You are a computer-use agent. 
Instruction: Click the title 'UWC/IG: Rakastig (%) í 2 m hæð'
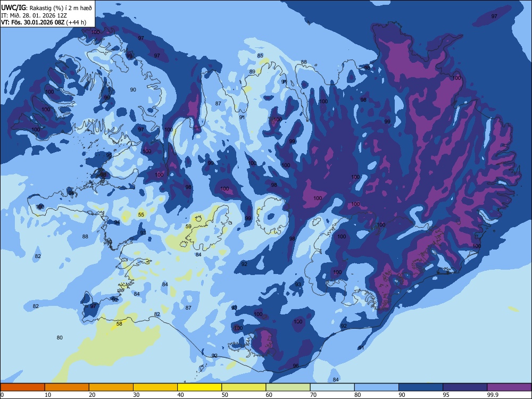46,7
